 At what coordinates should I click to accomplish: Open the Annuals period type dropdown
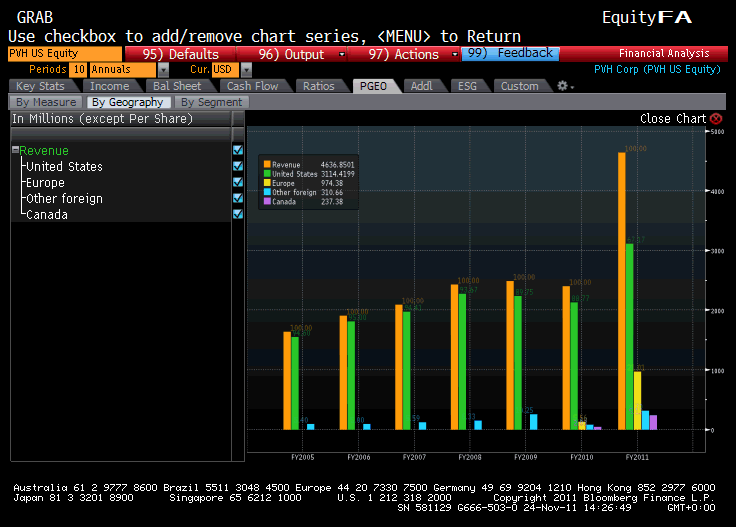coord(163,70)
